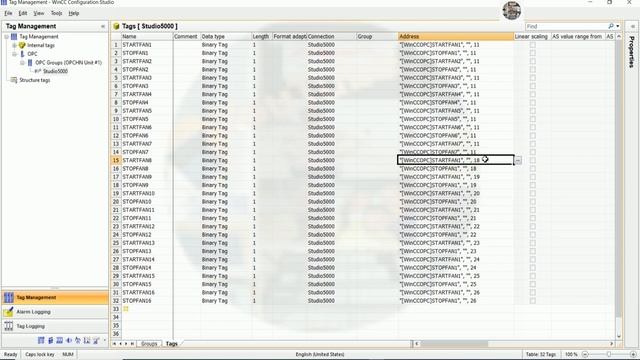
Task: Toggle linear scaling for STOPFAN16
Action: point(533,301)
